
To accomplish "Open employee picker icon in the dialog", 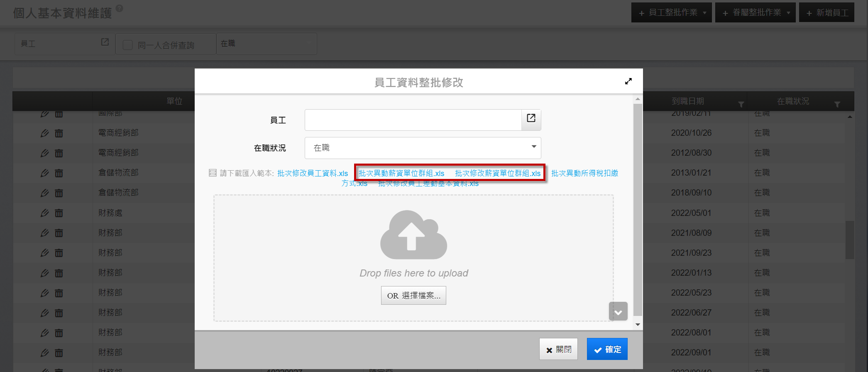I will pos(531,119).
